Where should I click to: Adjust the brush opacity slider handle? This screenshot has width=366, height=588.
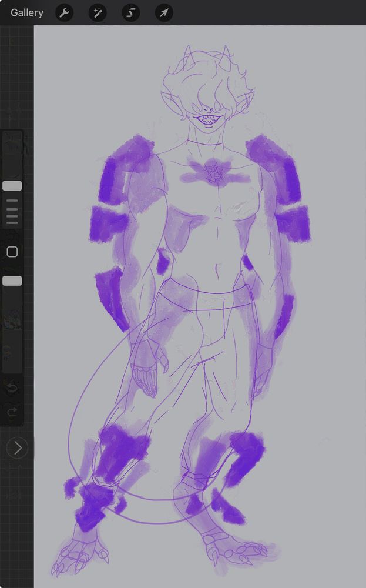tap(12, 281)
